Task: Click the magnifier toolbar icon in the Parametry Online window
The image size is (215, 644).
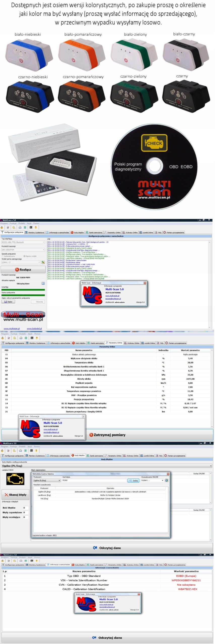Action: click(15, 338)
